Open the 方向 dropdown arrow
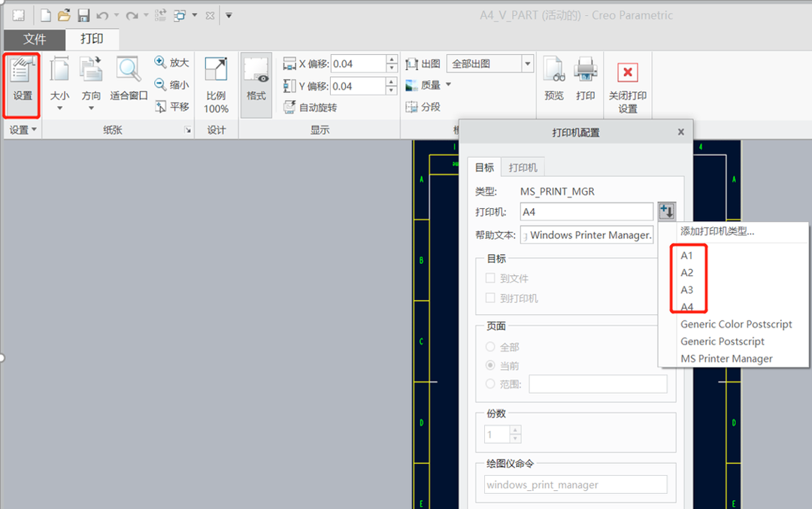Image resolution: width=812 pixels, height=509 pixels. tap(91, 108)
